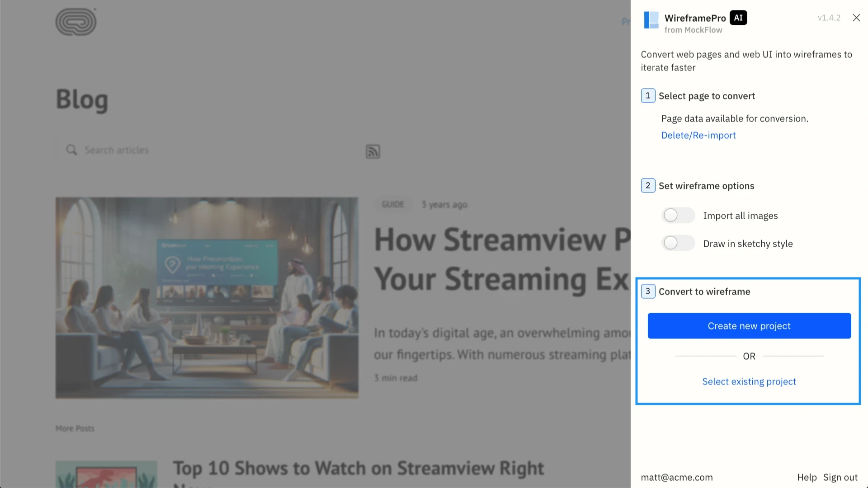Image resolution: width=868 pixels, height=488 pixels.
Task: Click Delete/Re-import link
Action: coord(698,135)
